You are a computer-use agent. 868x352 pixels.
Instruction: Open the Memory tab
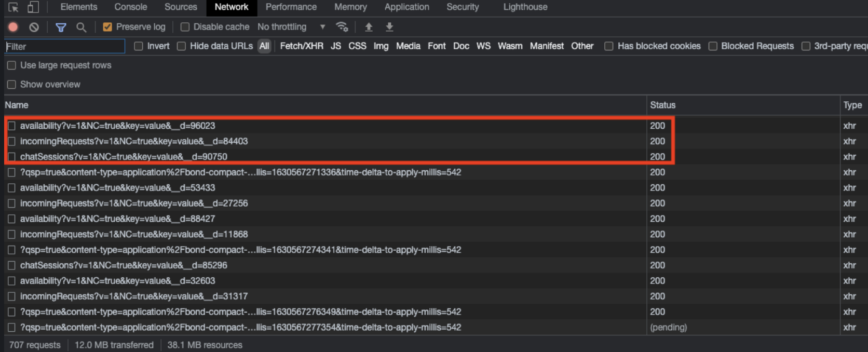tap(350, 7)
